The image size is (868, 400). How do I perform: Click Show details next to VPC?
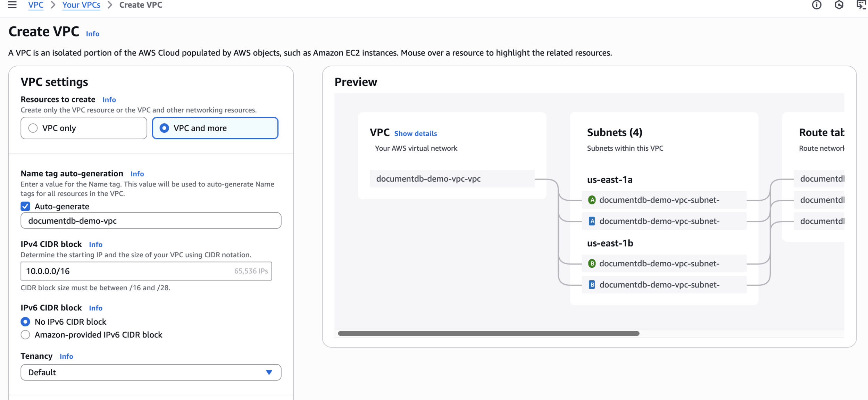click(415, 134)
